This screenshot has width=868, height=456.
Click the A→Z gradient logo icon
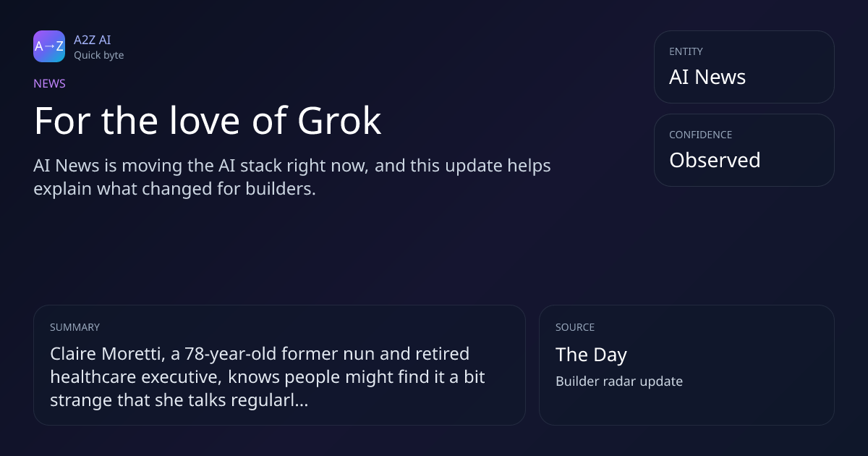(x=49, y=46)
